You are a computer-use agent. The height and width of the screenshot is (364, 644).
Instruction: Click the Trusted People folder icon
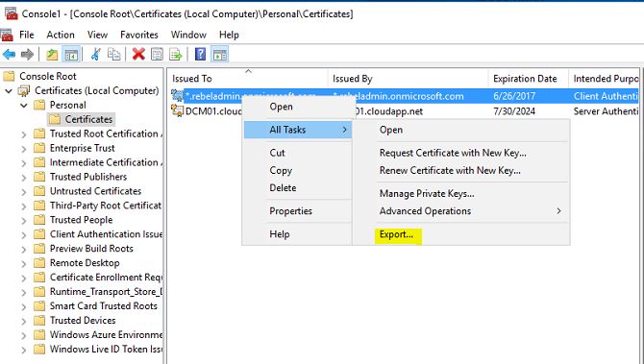39,220
